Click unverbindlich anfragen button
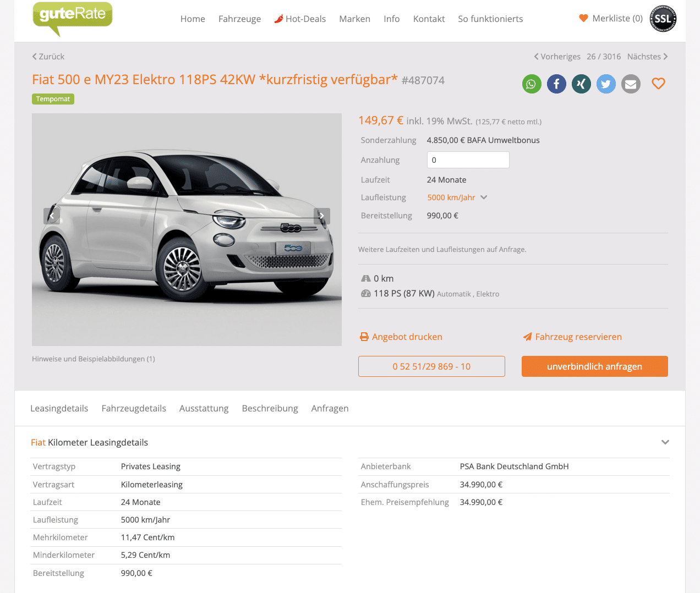This screenshot has width=700, height=593. [x=594, y=366]
